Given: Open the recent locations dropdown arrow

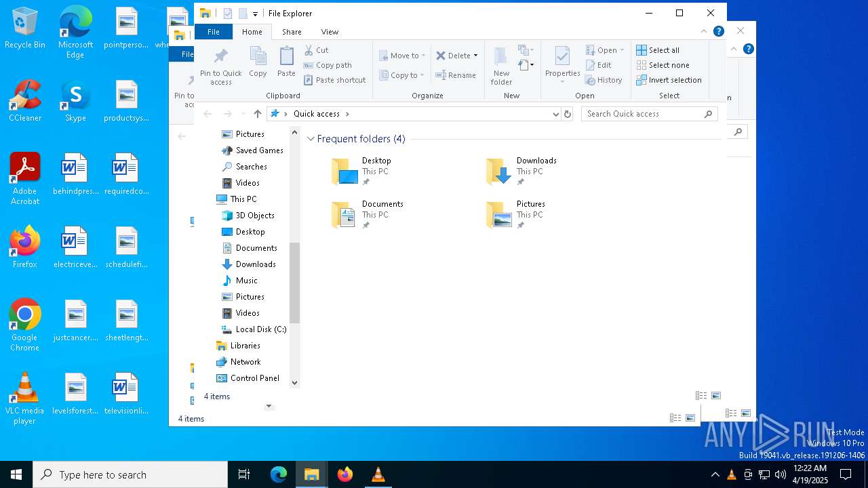Looking at the screenshot, I should pos(243,114).
